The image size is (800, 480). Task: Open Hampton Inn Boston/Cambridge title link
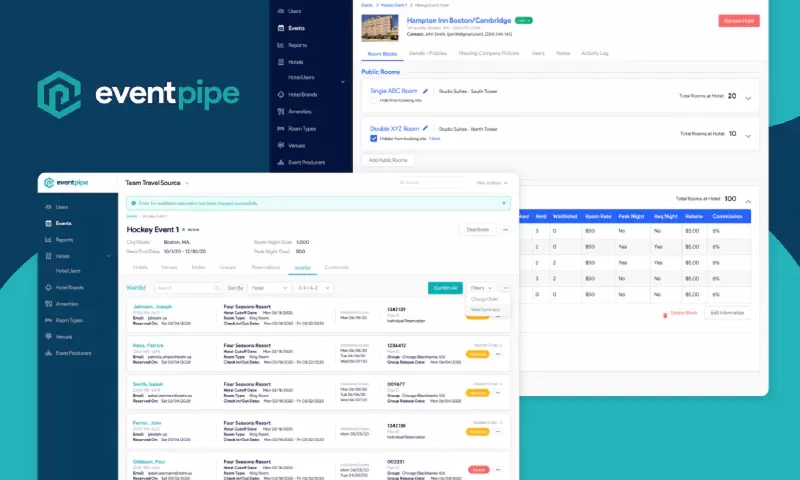tap(459, 20)
